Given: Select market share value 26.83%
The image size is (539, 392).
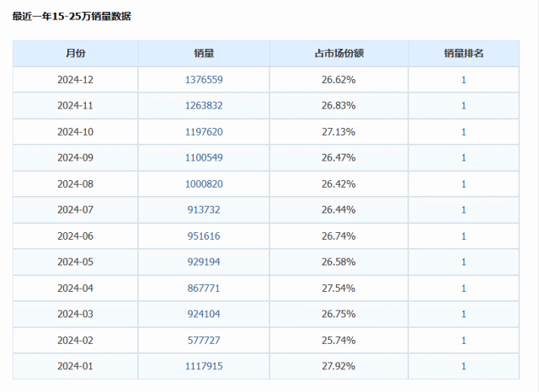Looking at the screenshot, I should (339, 105).
